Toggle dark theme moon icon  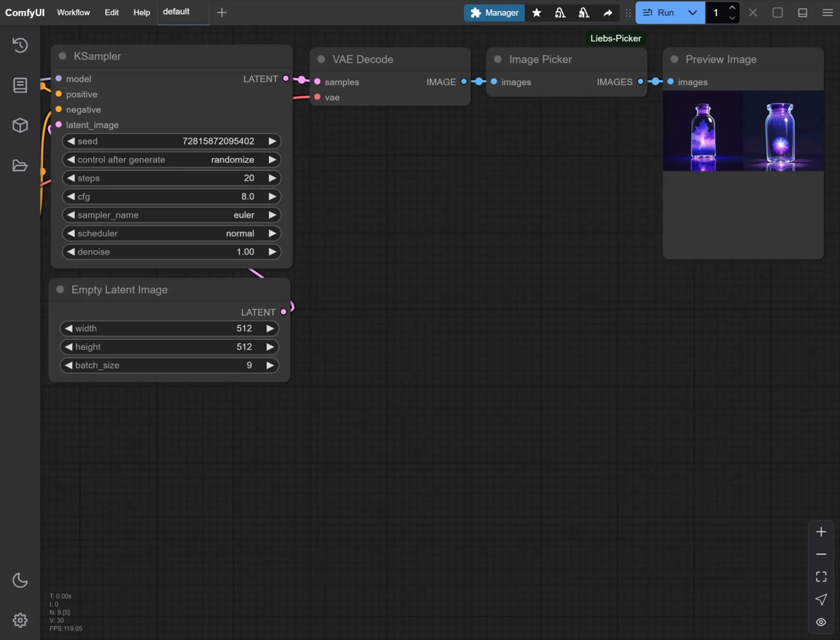pos(20,580)
